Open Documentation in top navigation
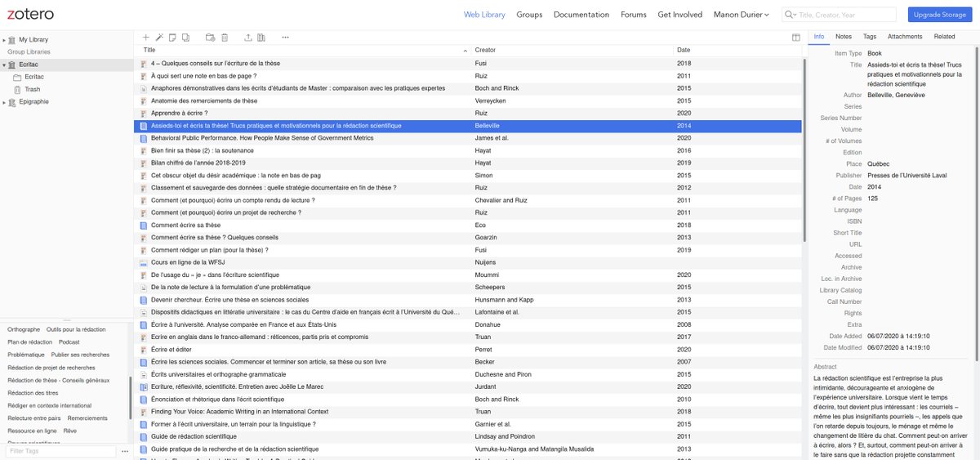Image resolution: width=980 pixels, height=460 pixels. tap(581, 15)
